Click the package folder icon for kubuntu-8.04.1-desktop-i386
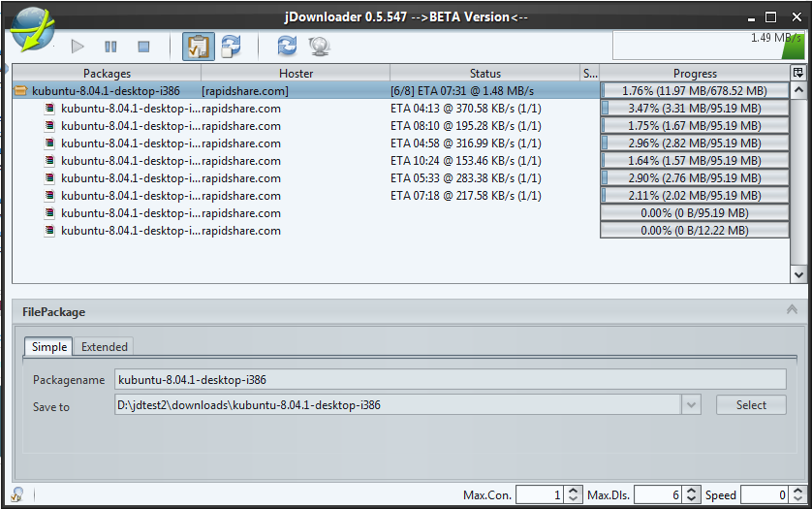 click(21, 91)
